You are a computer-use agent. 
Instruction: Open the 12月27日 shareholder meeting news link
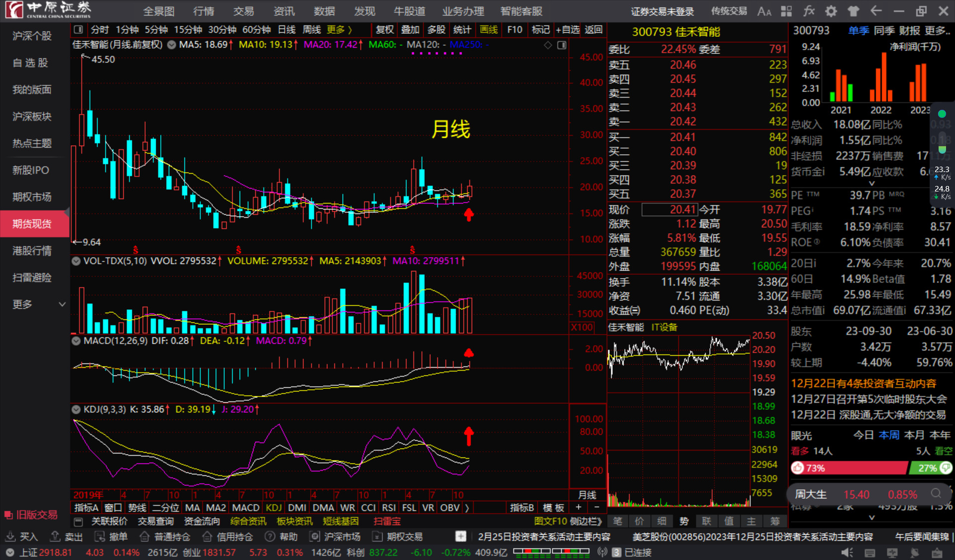(x=868, y=399)
